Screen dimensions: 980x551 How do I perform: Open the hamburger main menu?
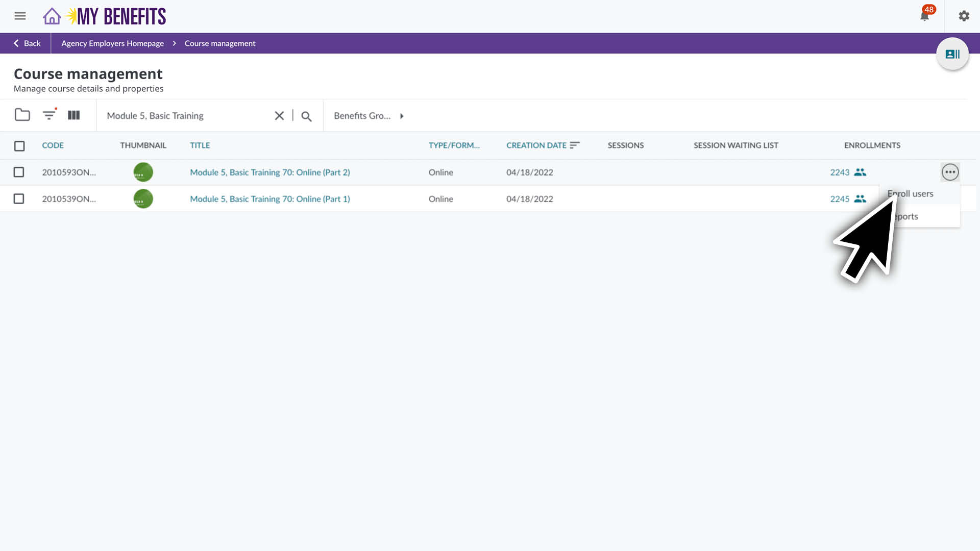click(20, 16)
